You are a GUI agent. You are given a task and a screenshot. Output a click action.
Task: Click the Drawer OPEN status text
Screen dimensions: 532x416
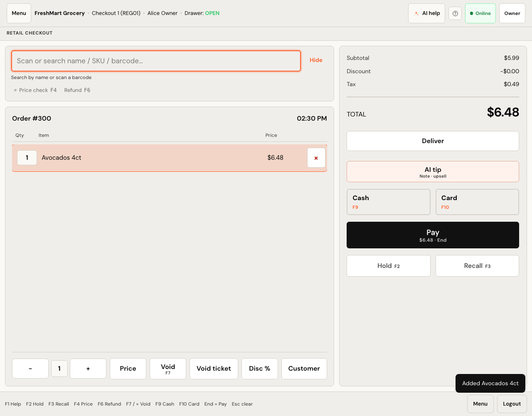(x=202, y=13)
